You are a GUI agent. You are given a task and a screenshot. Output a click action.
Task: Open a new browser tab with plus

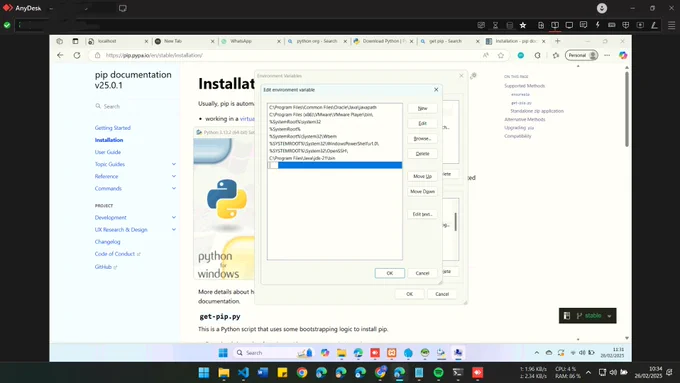pyautogui.click(x=558, y=41)
